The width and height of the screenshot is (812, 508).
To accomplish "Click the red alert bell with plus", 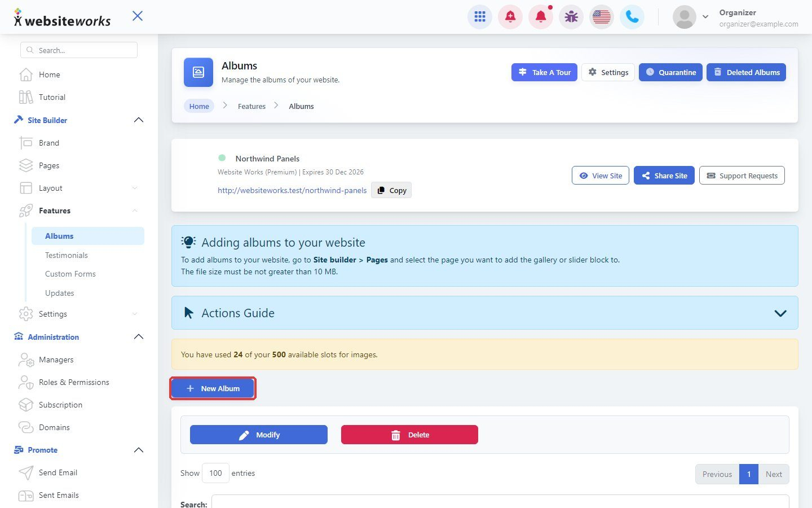I will [x=510, y=17].
